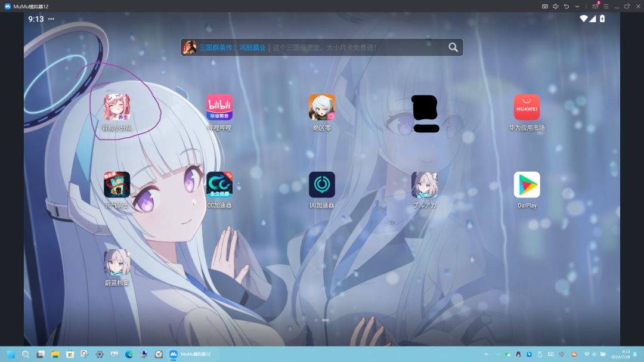Open WeChat from the system tray
This screenshot has height=362, width=644.
(x=507, y=354)
